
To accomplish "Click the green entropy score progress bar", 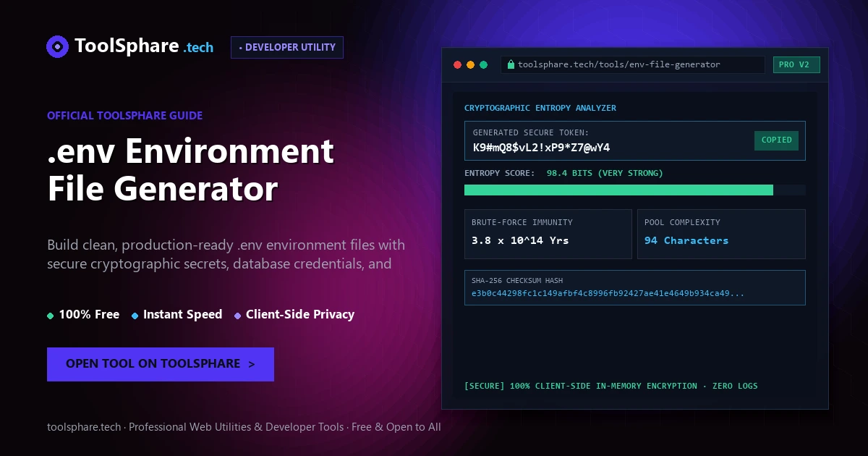I will click(618, 190).
